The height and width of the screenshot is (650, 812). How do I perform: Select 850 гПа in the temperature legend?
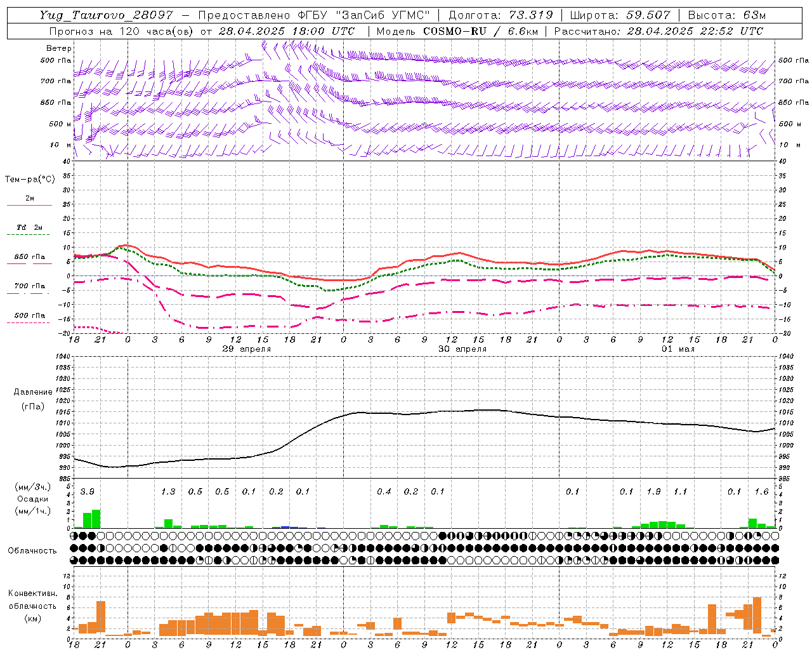(x=30, y=257)
